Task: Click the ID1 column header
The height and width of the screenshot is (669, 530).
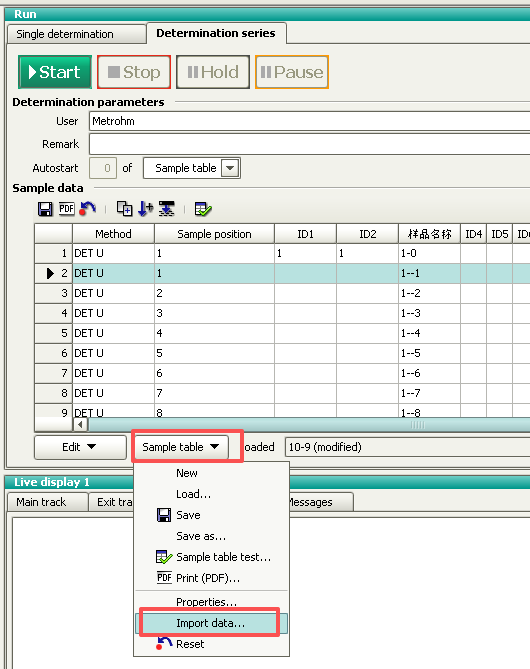Action: (x=306, y=234)
